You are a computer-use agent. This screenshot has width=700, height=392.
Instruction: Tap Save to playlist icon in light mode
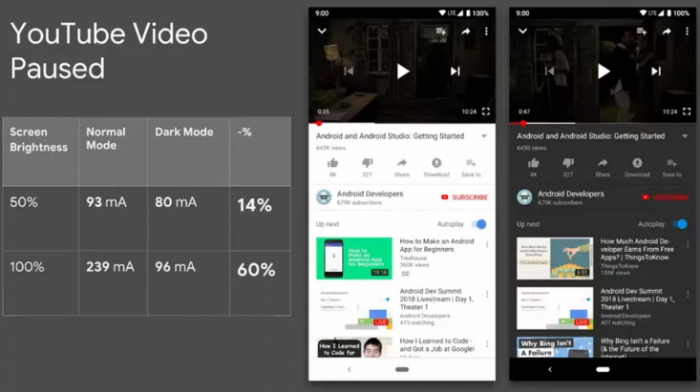click(471, 163)
